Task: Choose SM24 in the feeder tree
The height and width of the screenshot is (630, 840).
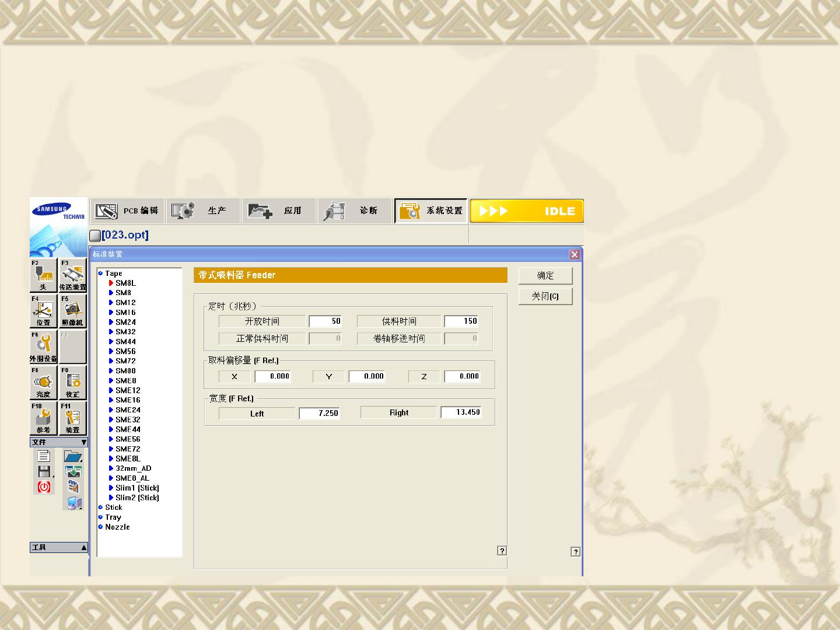Action: coord(125,322)
